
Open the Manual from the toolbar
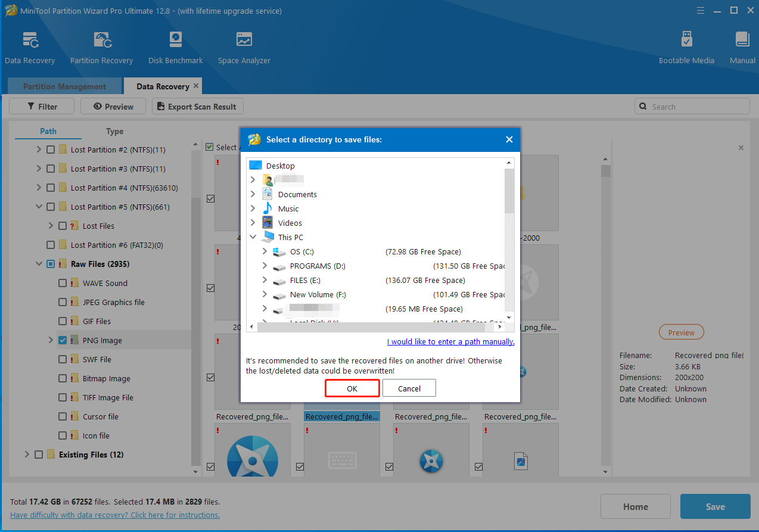coord(742,40)
